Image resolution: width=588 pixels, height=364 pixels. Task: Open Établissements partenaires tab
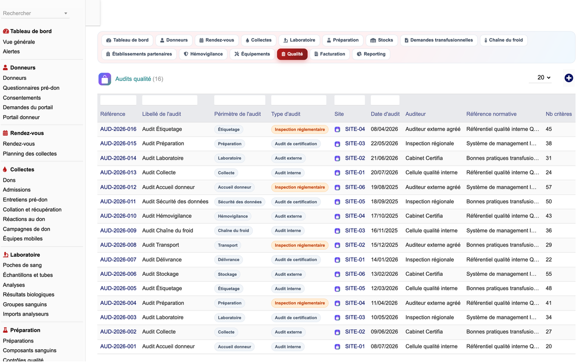click(139, 54)
